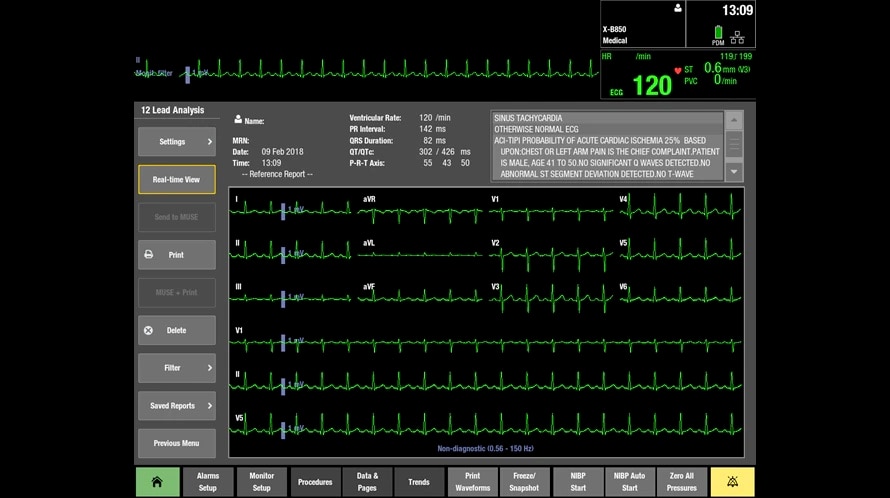Open the network connection icon
The image size is (890, 498).
[x=737, y=37]
